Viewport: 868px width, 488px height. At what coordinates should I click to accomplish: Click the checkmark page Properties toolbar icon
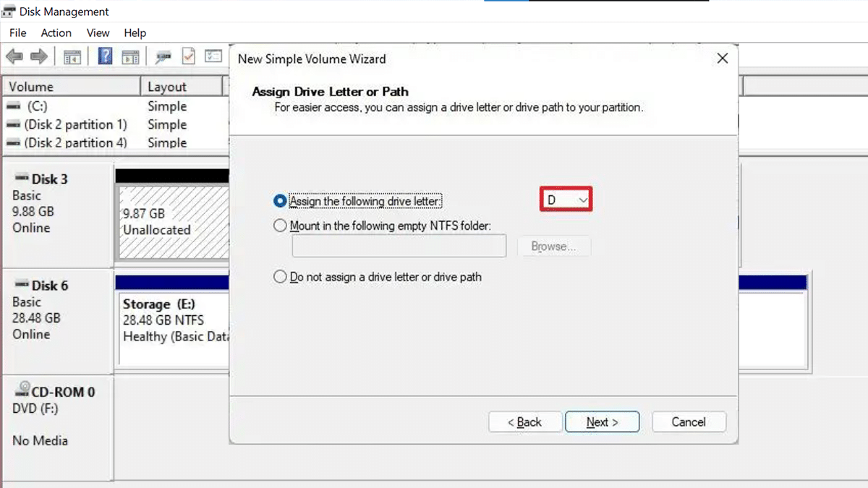tap(188, 56)
